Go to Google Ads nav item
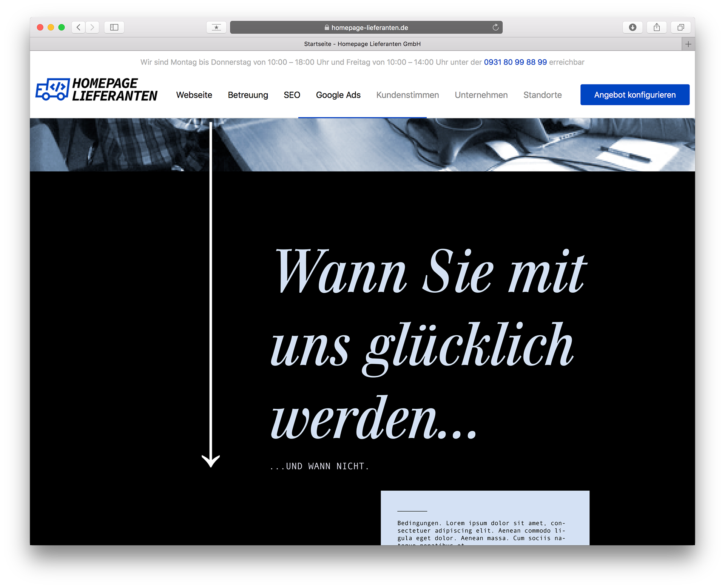Image resolution: width=725 pixels, height=588 pixels. 338,95
